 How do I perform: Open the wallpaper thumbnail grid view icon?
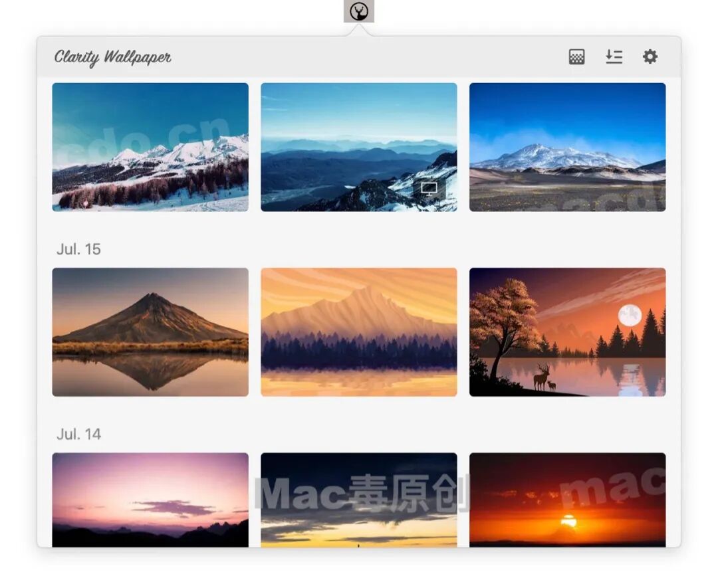click(x=576, y=57)
